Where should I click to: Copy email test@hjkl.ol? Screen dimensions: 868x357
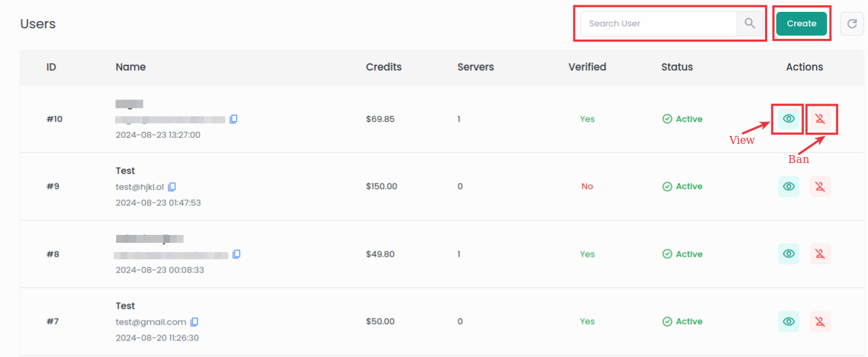[x=172, y=187]
